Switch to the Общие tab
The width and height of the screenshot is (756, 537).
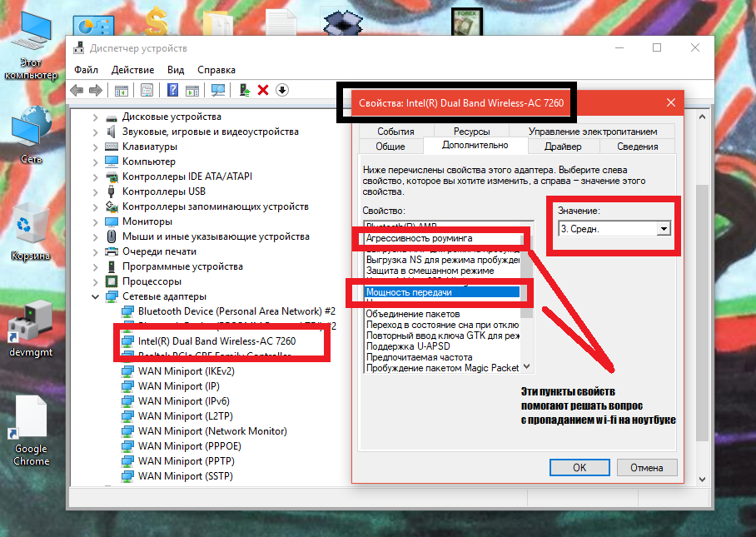(x=390, y=147)
